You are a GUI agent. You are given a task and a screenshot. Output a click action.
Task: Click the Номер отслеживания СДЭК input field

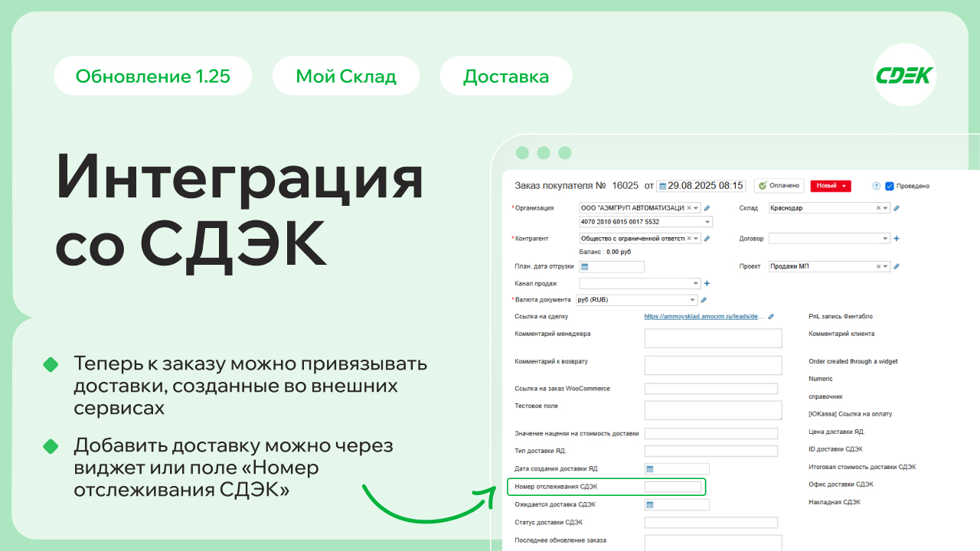coord(673,487)
